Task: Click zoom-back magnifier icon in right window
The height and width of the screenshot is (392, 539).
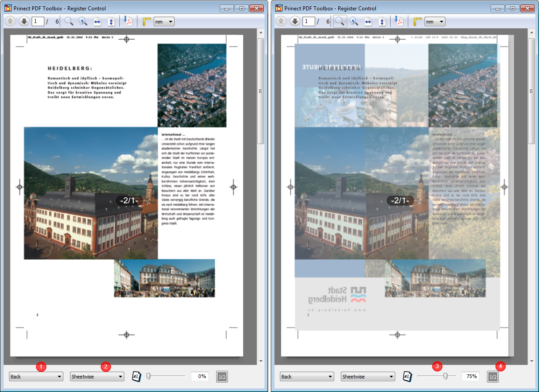Action: [x=354, y=22]
